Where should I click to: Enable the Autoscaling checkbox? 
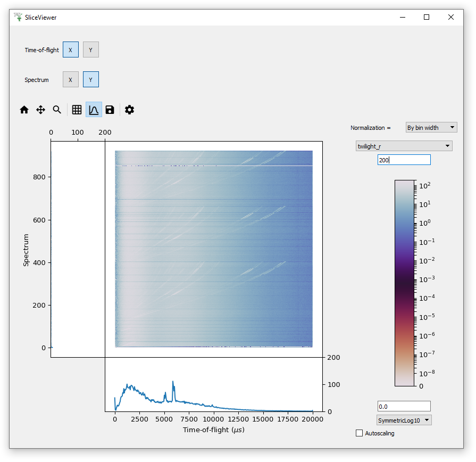click(359, 433)
